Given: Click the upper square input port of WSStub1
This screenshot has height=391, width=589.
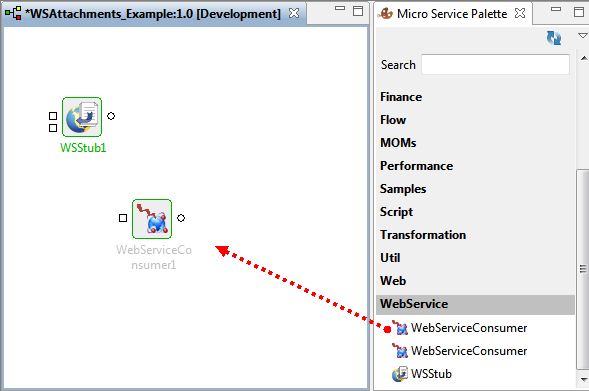Looking at the screenshot, I should [53, 116].
